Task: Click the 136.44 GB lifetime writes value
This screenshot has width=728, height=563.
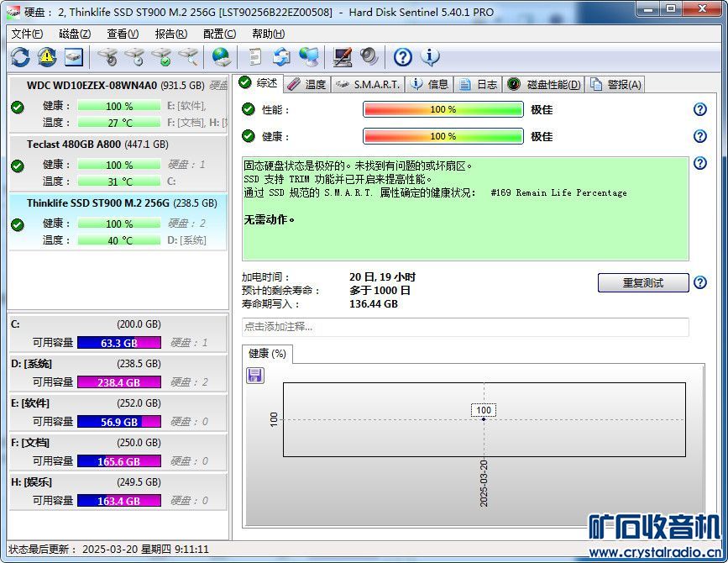Action: coord(374,304)
